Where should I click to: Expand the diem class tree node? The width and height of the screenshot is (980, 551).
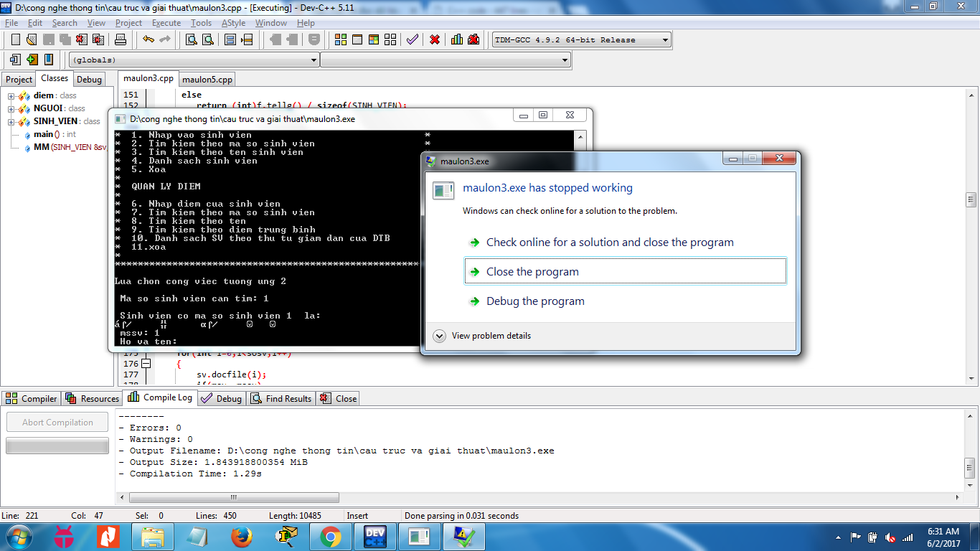click(11, 96)
